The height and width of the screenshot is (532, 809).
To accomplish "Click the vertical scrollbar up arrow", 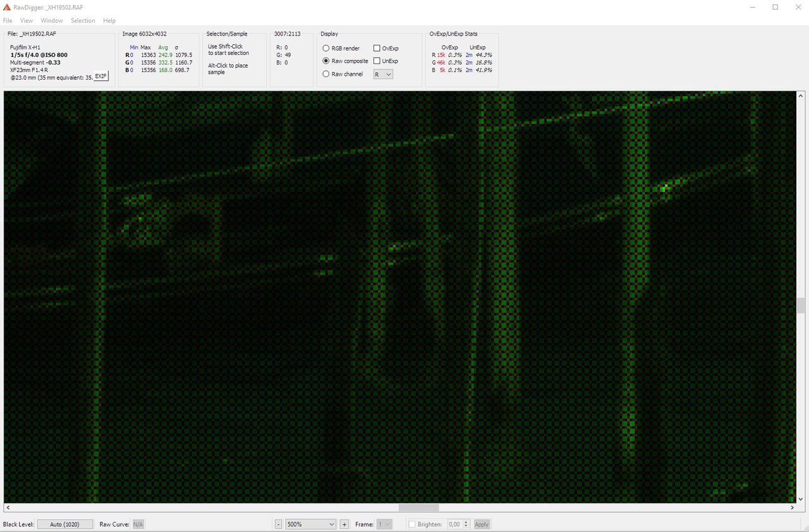I will (x=801, y=95).
